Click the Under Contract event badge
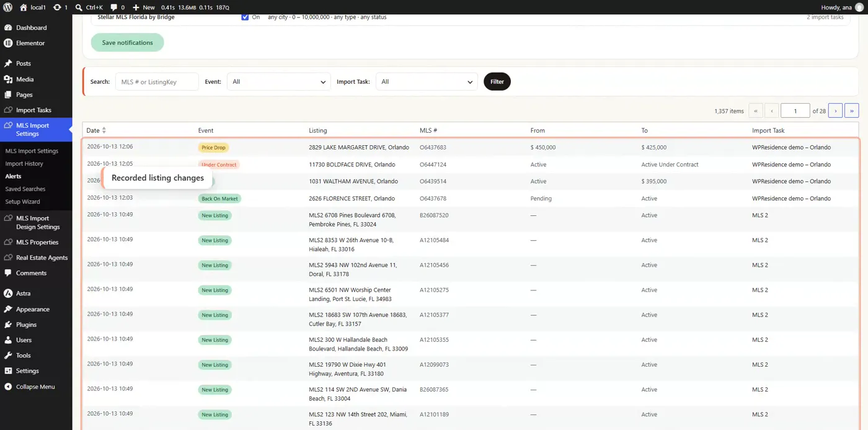 point(219,164)
